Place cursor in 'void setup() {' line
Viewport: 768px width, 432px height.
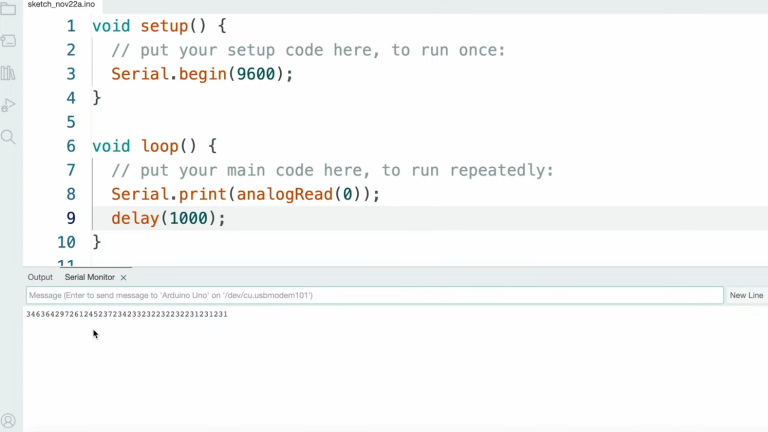pos(159,26)
